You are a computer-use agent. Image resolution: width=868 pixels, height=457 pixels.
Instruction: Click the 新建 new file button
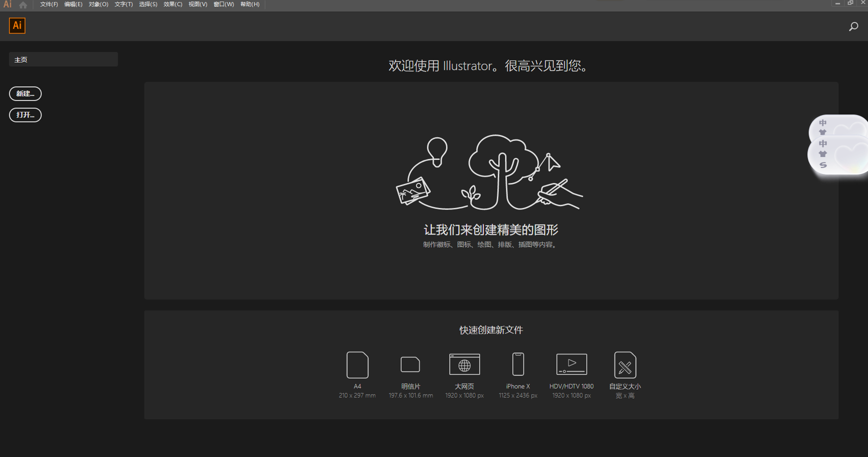point(25,93)
